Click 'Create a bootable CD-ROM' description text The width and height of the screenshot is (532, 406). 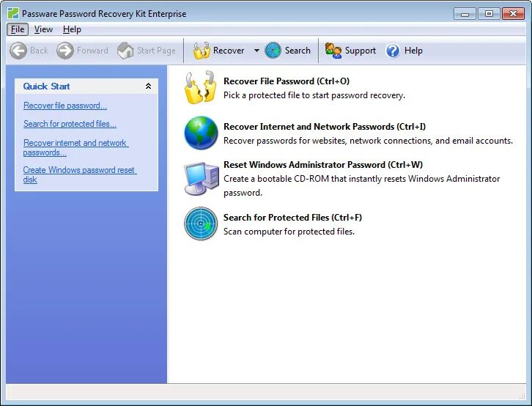[x=362, y=185]
